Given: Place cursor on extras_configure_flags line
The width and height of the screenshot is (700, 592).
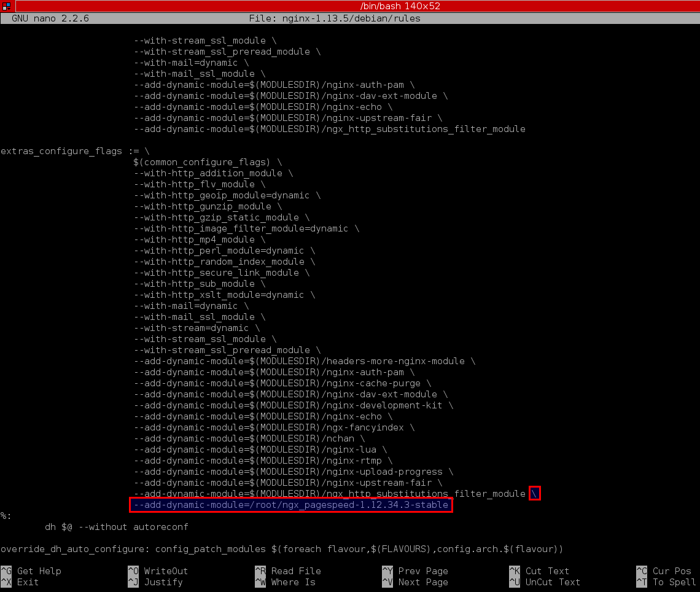Looking at the screenshot, I should (75, 151).
